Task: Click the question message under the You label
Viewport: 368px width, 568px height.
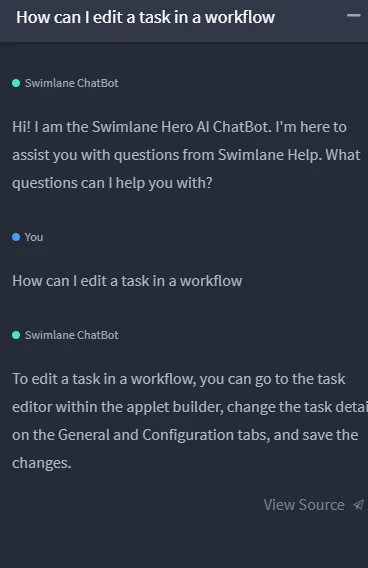Action: coord(127,281)
